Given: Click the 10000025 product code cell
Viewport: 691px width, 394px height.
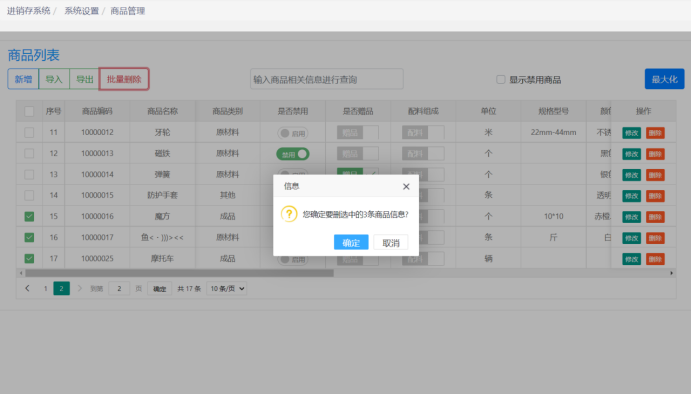Looking at the screenshot, I should point(97,258).
